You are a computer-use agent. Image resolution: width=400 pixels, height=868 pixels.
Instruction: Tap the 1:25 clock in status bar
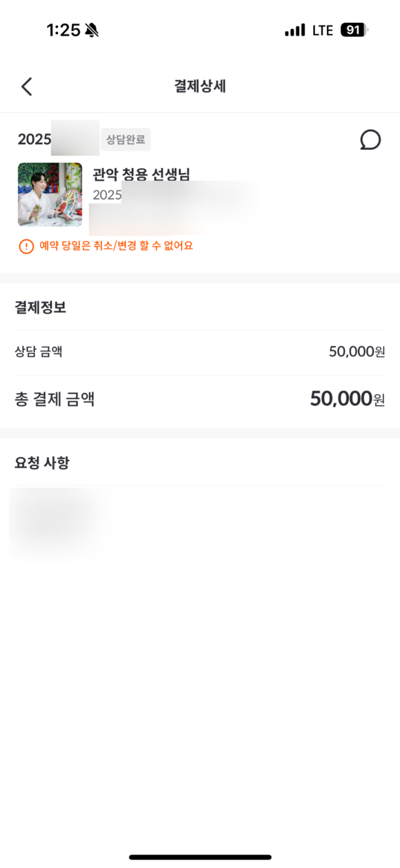[63, 30]
